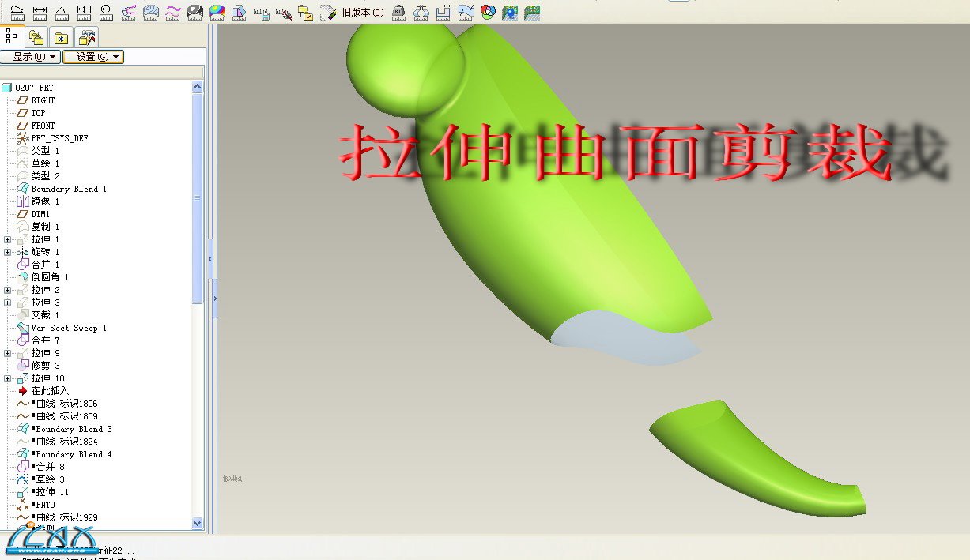Click the mass properties weight icon

[399, 12]
